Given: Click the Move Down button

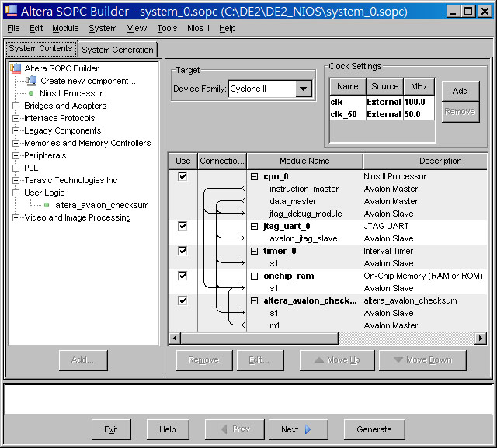Looking at the screenshot, I should pos(422,360).
